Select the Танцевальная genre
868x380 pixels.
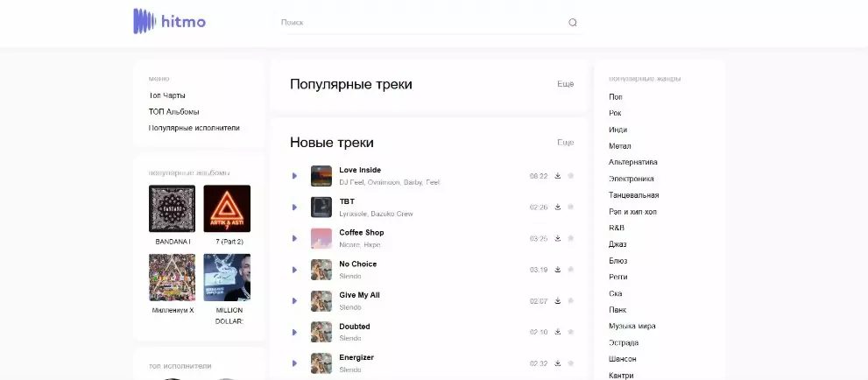(634, 195)
